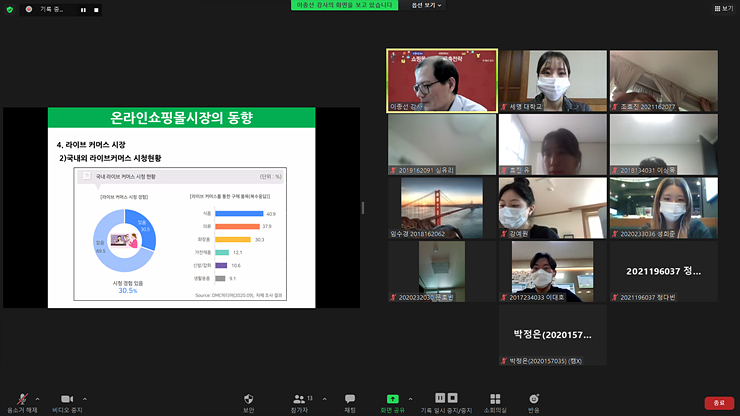Click muted mic icon on 강예원 tile
This screenshot has height=416, width=740.
click(x=504, y=234)
